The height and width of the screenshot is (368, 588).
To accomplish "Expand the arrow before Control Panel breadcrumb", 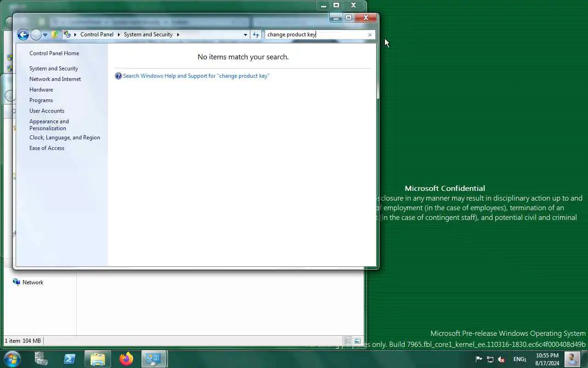I will click(75, 34).
